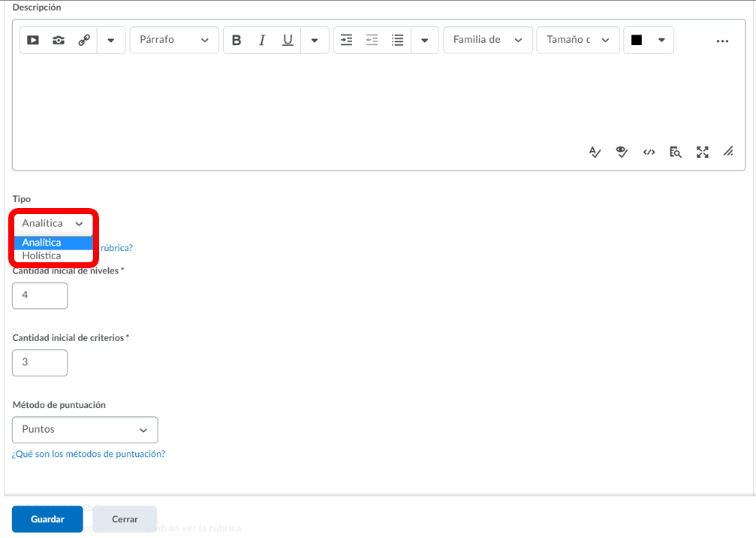Click the spellcheck icon
Image resolution: width=756 pixels, height=538 pixels.
tap(595, 153)
